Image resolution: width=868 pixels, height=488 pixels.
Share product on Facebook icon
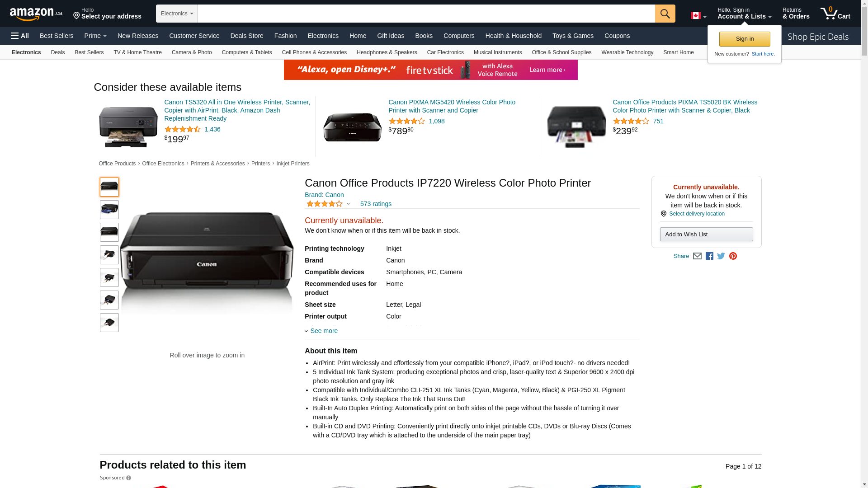709,256
